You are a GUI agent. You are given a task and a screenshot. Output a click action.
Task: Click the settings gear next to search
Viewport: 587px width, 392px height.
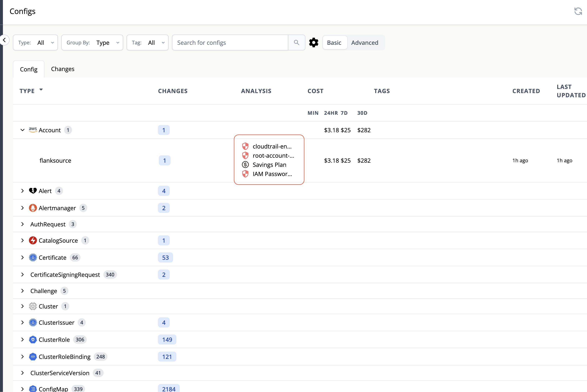click(314, 42)
